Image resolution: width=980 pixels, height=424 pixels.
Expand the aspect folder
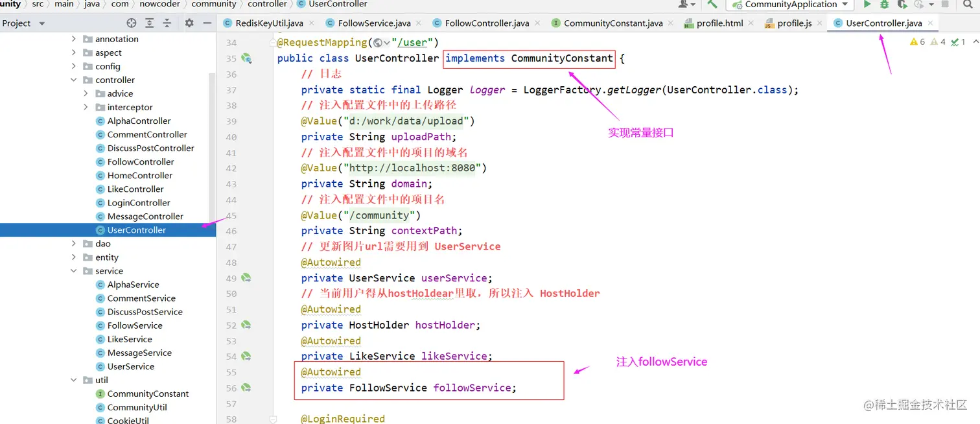tap(74, 53)
